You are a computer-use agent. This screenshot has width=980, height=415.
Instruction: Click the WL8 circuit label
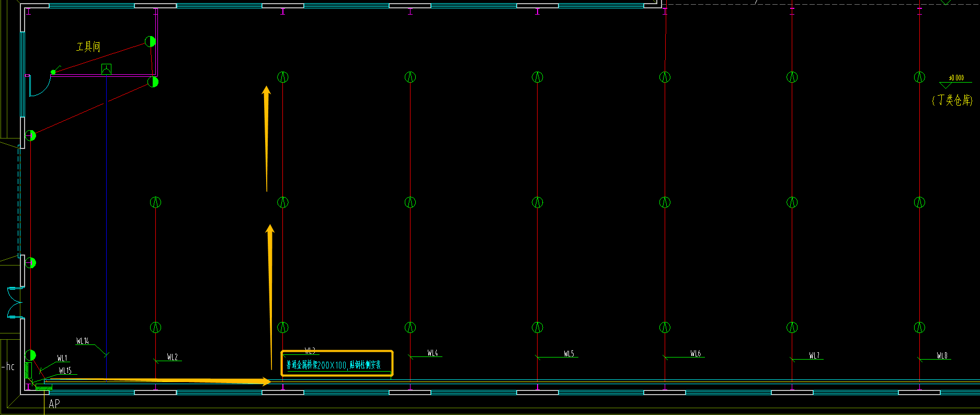(942, 355)
